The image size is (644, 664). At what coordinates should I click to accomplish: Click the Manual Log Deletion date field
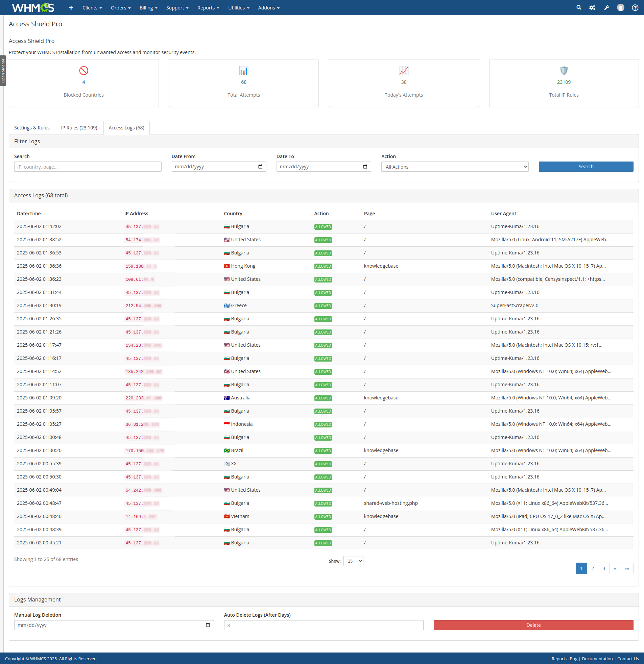(x=114, y=625)
